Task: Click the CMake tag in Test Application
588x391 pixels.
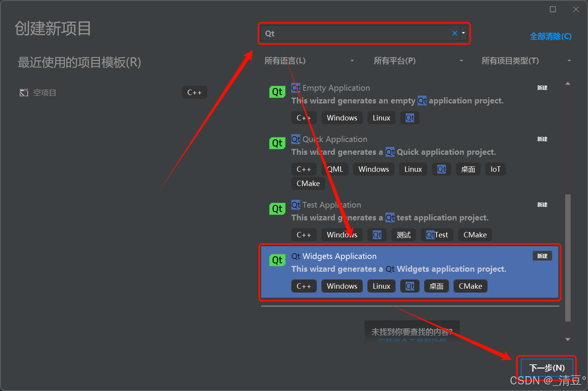Action: [x=475, y=235]
